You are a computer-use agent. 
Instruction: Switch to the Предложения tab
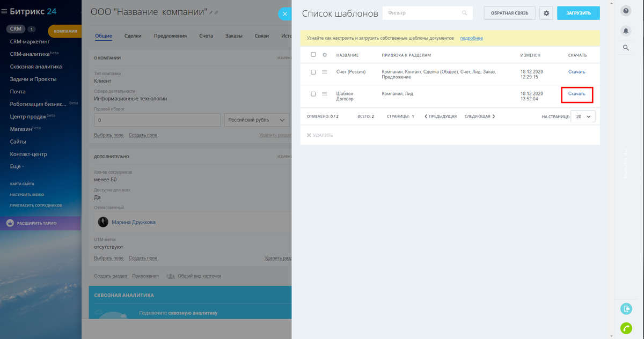tap(170, 36)
